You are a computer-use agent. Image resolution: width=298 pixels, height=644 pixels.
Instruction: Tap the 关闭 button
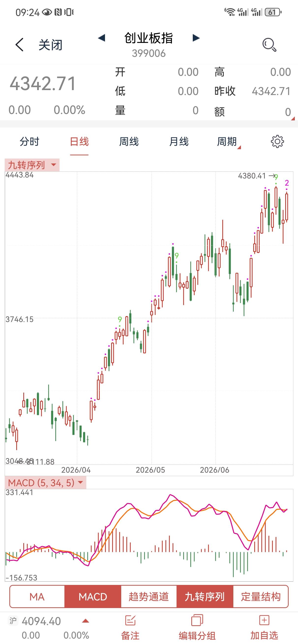pyautogui.click(x=50, y=45)
